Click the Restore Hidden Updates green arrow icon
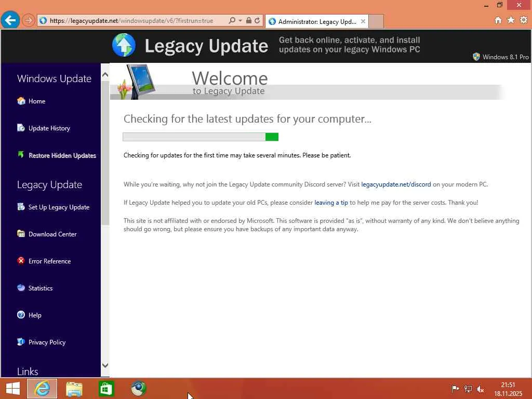Viewport: 532px width, 399px height. pos(21,155)
